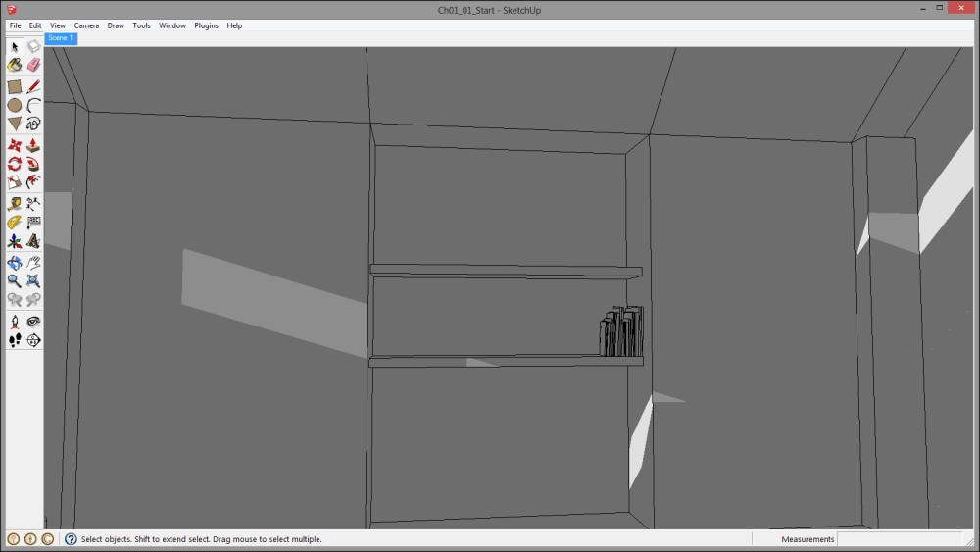This screenshot has width=980, height=552.
Task: Open the Plugins menu
Action: click(x=206, y=25)
